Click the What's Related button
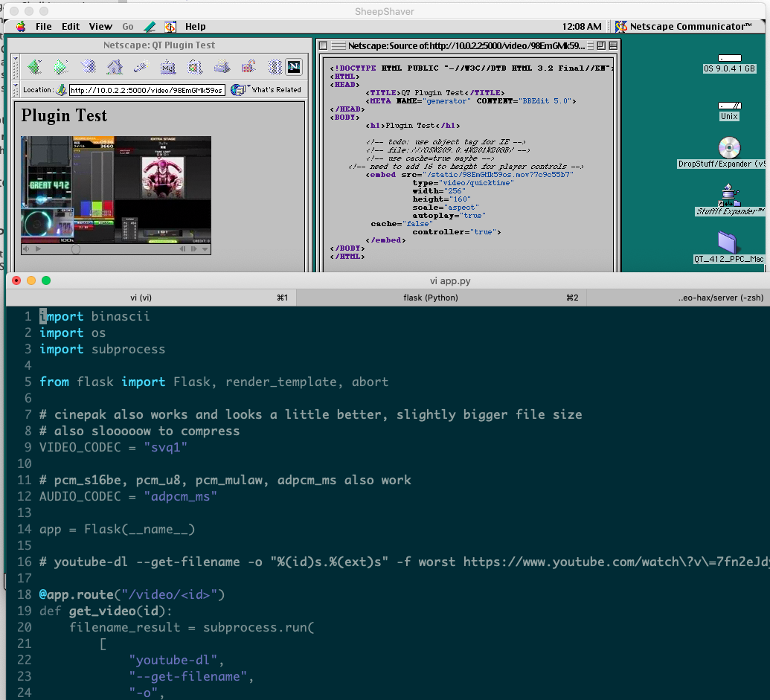The width and height of the screenshot is (770, 700). (x=266, y=90)
